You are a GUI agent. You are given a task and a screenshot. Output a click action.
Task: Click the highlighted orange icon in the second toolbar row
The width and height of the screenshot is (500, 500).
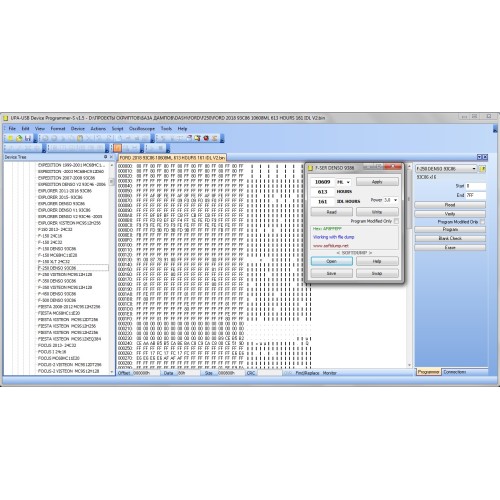click(117, 148)
